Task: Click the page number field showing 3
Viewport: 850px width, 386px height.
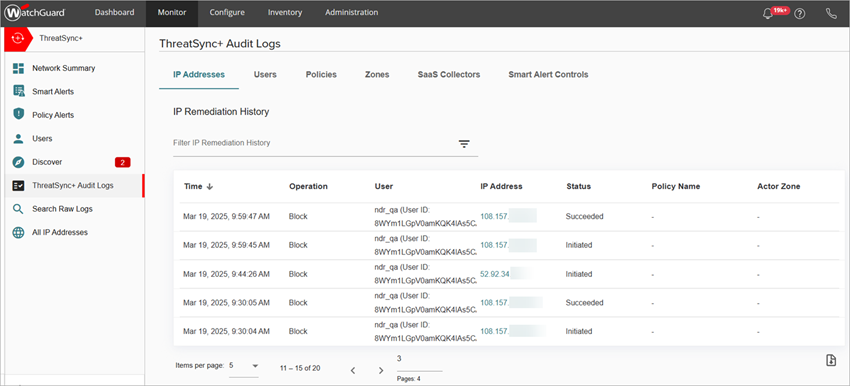Action: tap(420, 362)
